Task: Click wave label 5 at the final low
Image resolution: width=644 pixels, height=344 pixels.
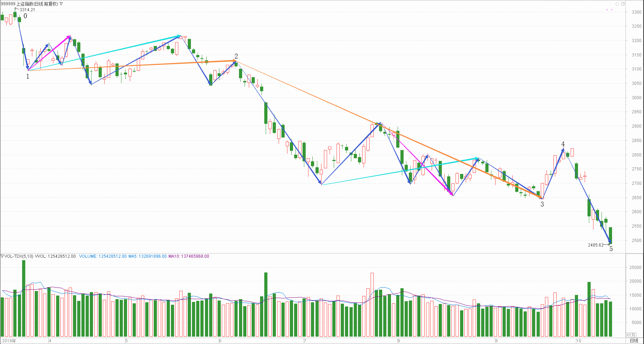Action: click(x=611, y=249)
